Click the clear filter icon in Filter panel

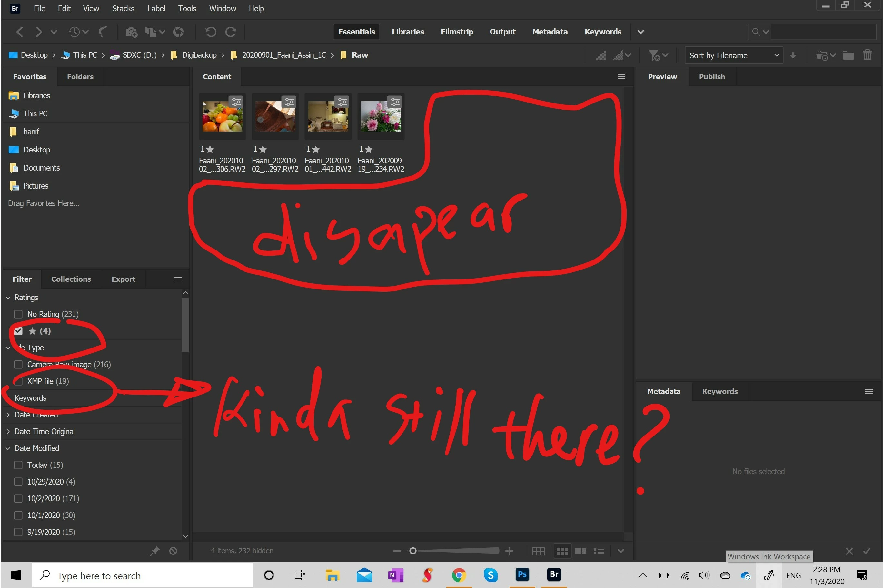click(173, 551)
